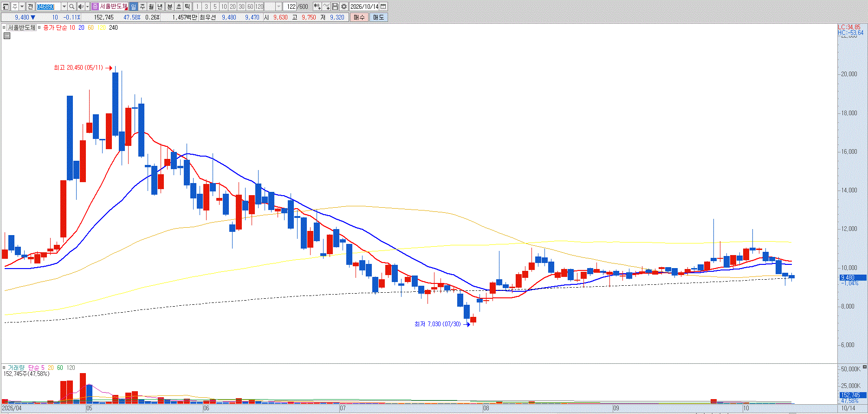
Task: Select the 월 monthly chart period
Action: 151,7
